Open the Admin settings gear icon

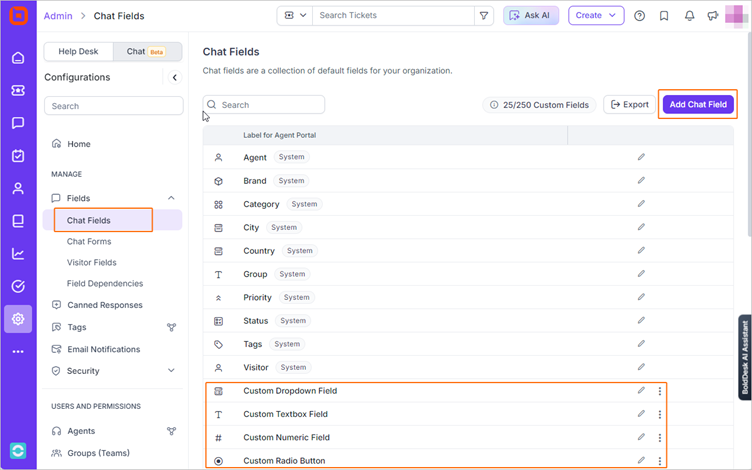click(18, 319)
